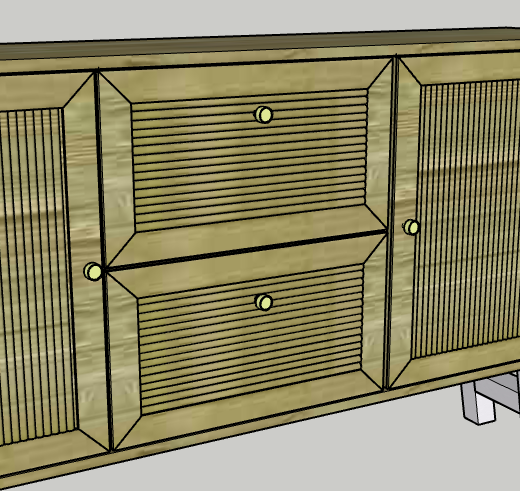520x491 pixels.
Task: Click the right door's vertical slat panel
Action: click(467, 217)
